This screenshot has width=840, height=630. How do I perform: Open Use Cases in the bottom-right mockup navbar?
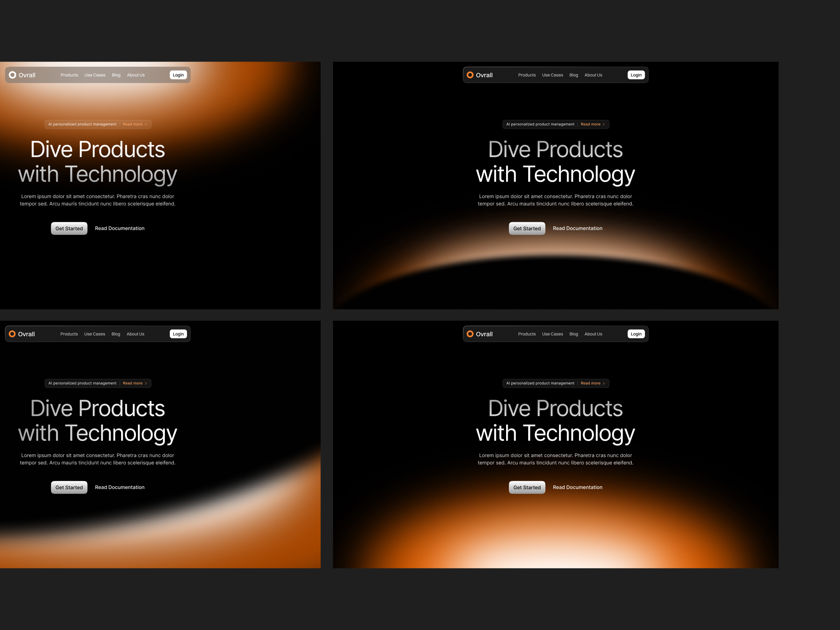(553, 334)
